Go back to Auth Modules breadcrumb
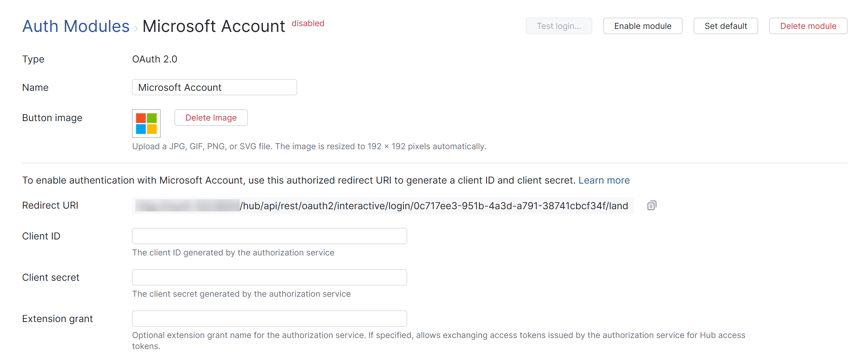Image resolution: width=868 pixels, height=357 pixels. [76, 26]
